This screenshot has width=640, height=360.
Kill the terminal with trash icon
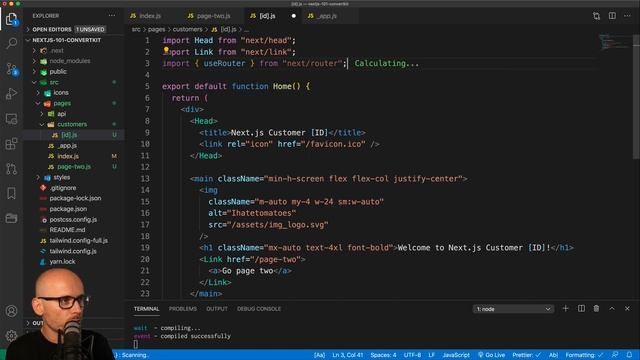tap(596, 309)
